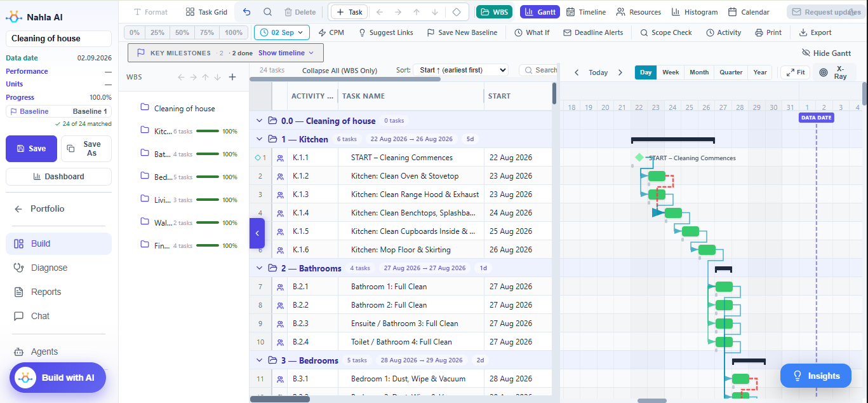Open the Task Grid view
Screen dimensions: 868x403
click(206, 12)
